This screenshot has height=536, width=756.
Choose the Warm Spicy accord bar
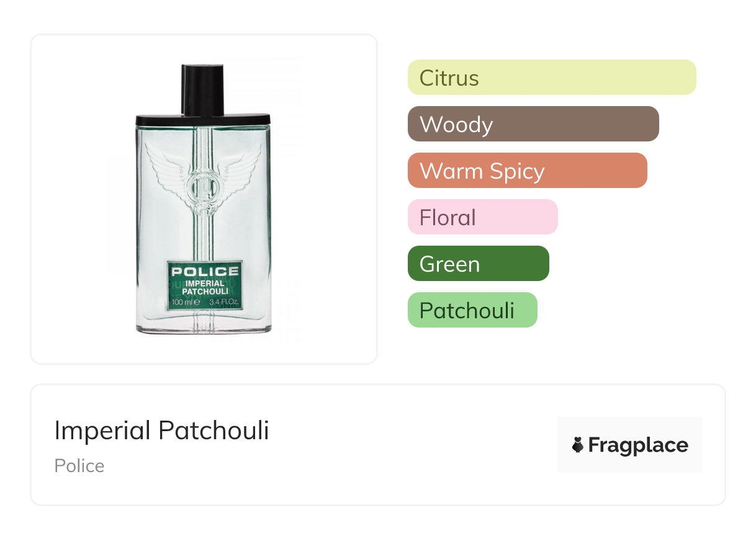(528, 171)
